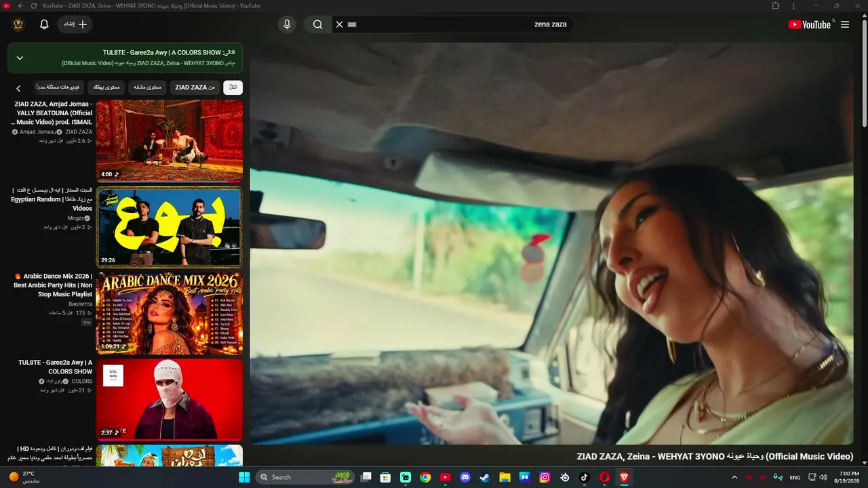Open Windows Start menu
The image size is (868, 488).
point(244,477)
